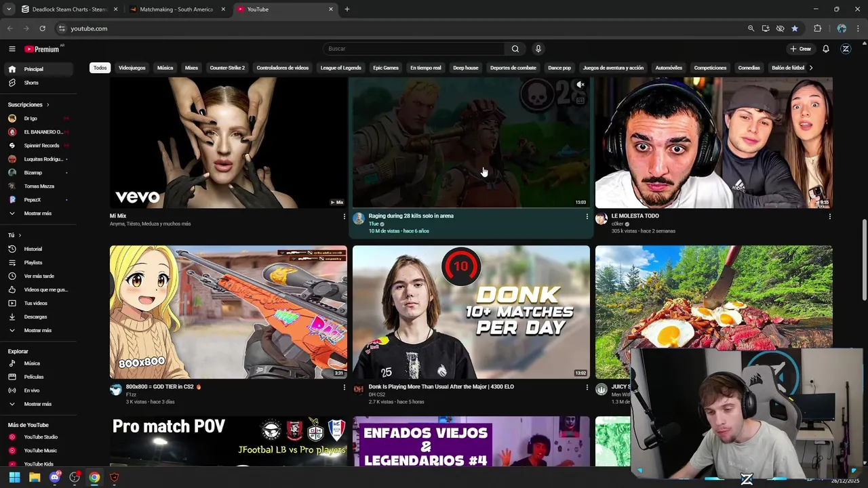868x488 pixels.
Task: Expand Mostrar más under Suscripciones
Action: tap(37, 213)
